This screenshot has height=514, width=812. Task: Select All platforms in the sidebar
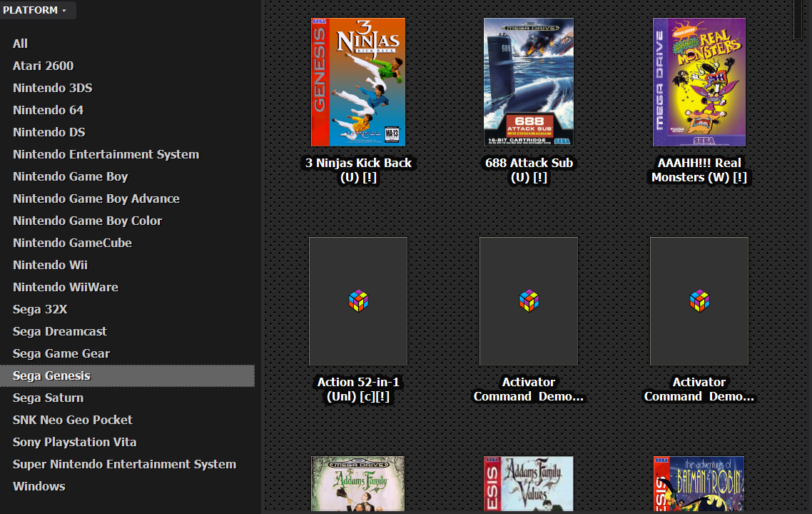[20, 44]
